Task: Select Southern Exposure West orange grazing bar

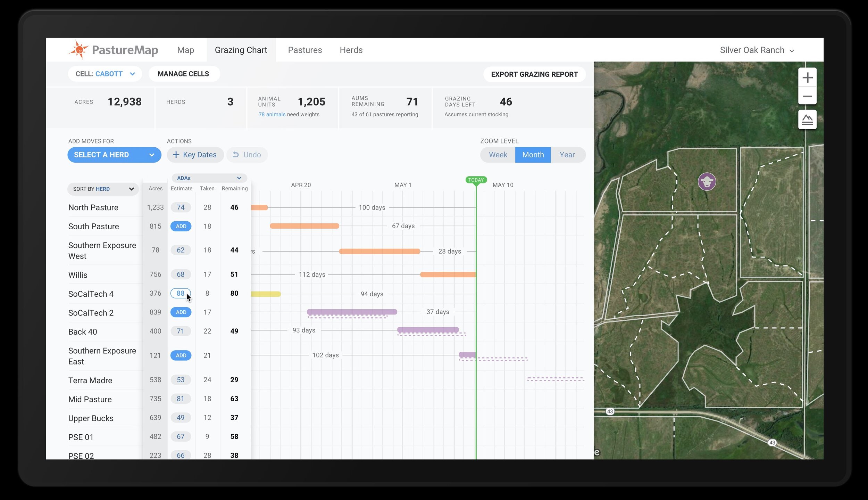Action: (x=379, y=251)
